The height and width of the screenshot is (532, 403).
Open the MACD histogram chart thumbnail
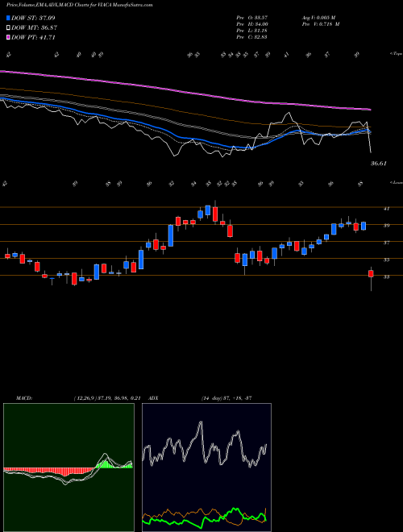pos(69,468)
